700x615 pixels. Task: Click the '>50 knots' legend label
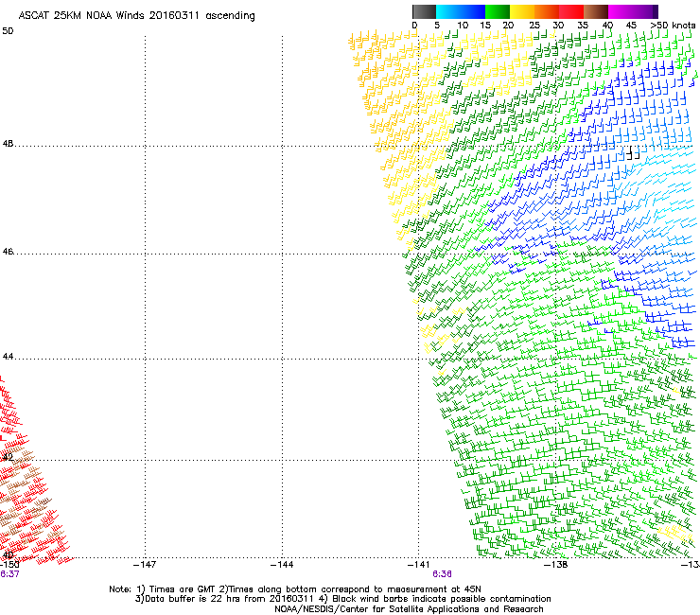(x=673, y=26)
